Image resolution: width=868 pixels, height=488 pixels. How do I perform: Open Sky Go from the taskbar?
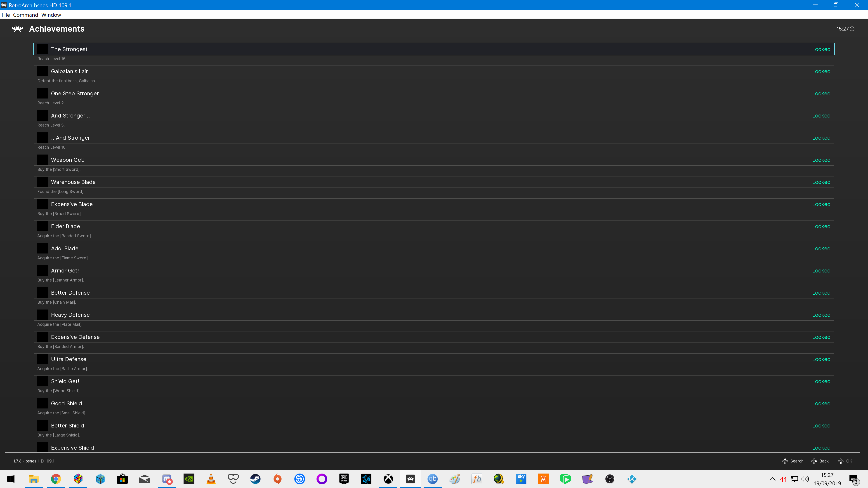tap(521, 479)
